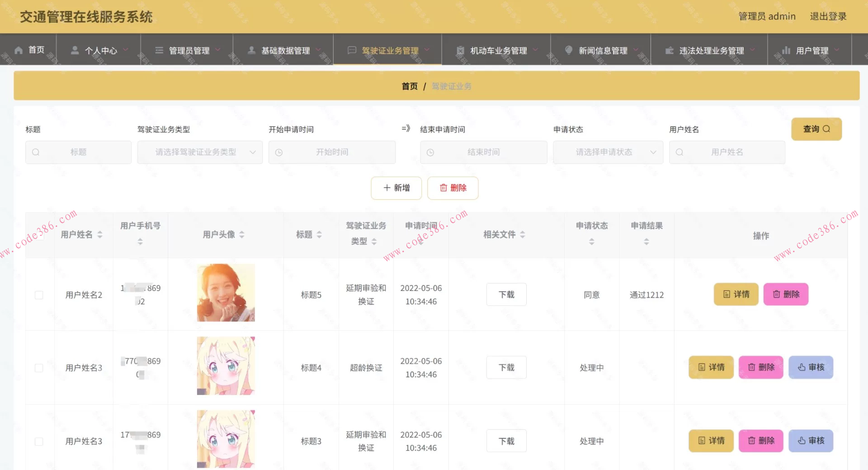Tick the checkbox on the 标题5 row
Screen dimensions: 868x470
[x=38, y=295]
